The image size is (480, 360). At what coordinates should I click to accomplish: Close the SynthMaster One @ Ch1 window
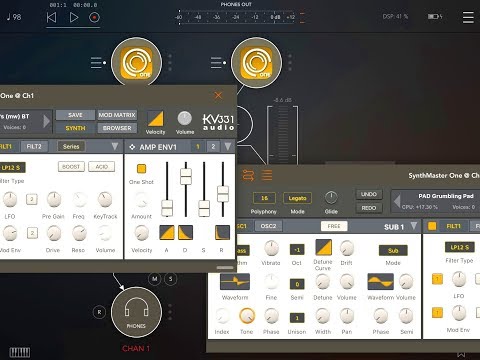tap(218, 96)
